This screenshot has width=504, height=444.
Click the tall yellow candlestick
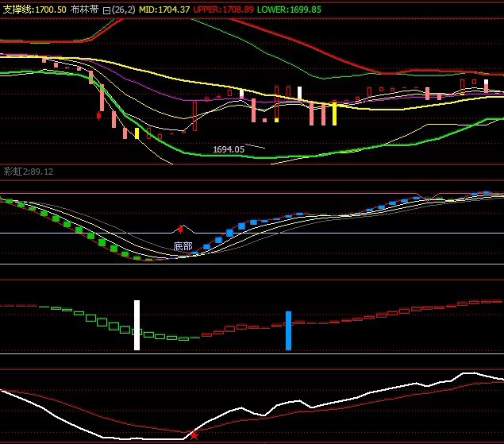tap(334, 113)
